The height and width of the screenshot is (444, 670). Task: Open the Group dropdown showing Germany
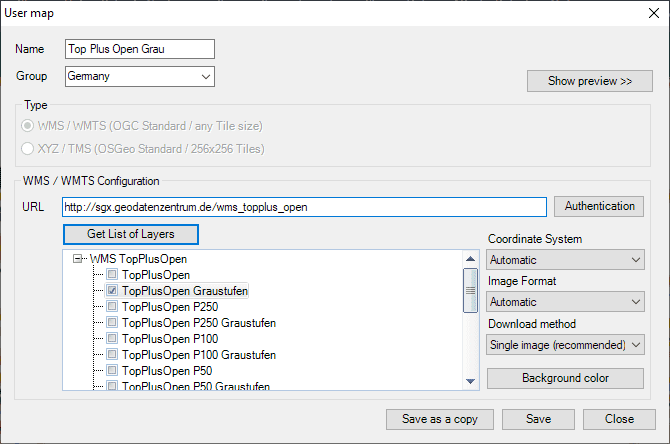(x=140, y=76)
